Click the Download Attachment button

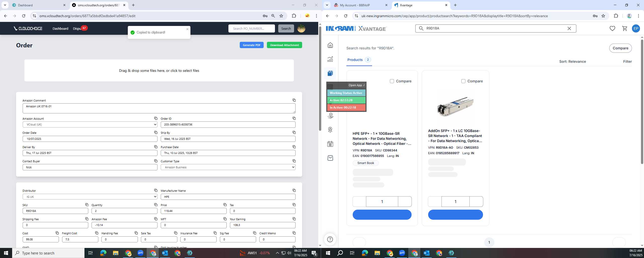point(284,45)
